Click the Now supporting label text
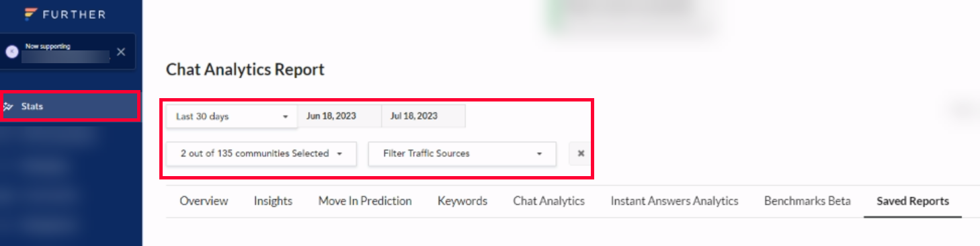Screen dimensions: 980x246 (x=48, y=46)
